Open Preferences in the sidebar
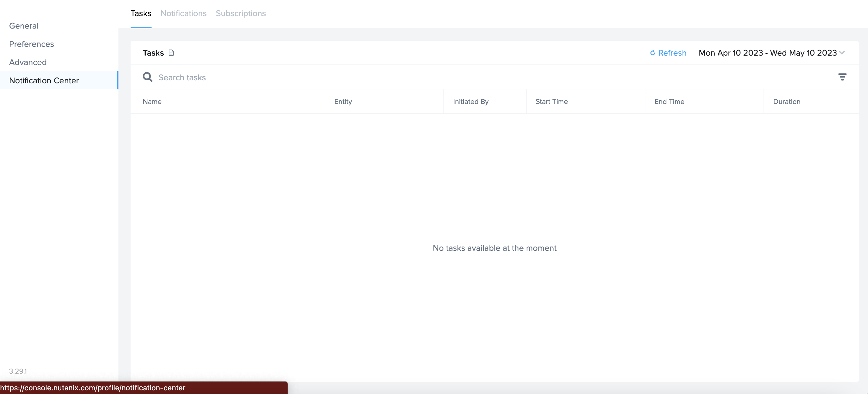 point(31,44)
